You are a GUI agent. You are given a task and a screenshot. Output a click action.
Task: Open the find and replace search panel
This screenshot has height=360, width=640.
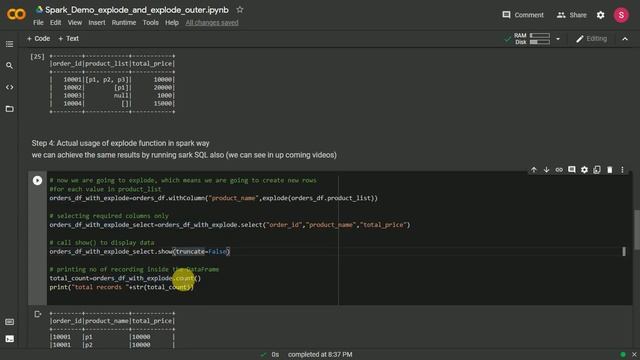pos(9,65)
